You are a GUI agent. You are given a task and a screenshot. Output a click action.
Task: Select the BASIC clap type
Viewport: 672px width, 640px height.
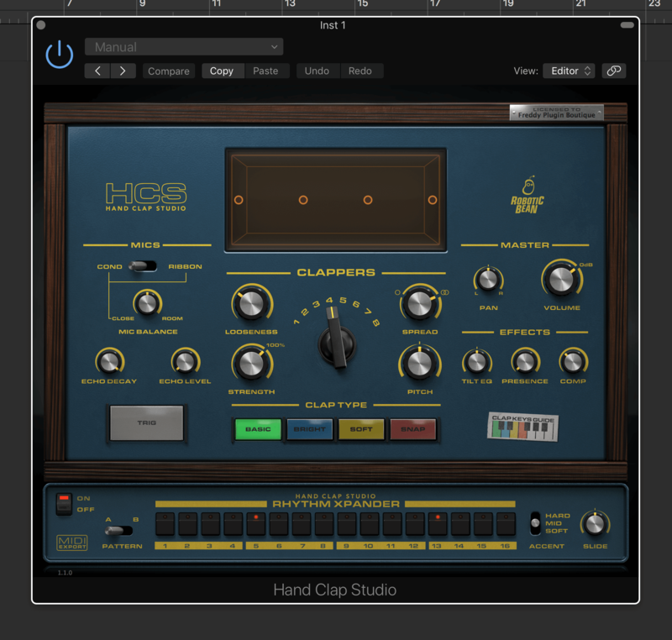[x=258, y=429]
